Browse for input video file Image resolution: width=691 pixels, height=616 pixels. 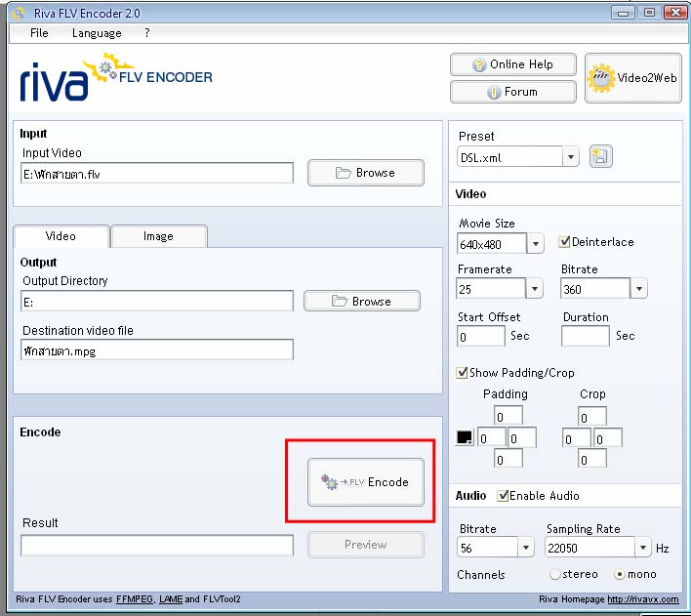(x=366, y=173)
